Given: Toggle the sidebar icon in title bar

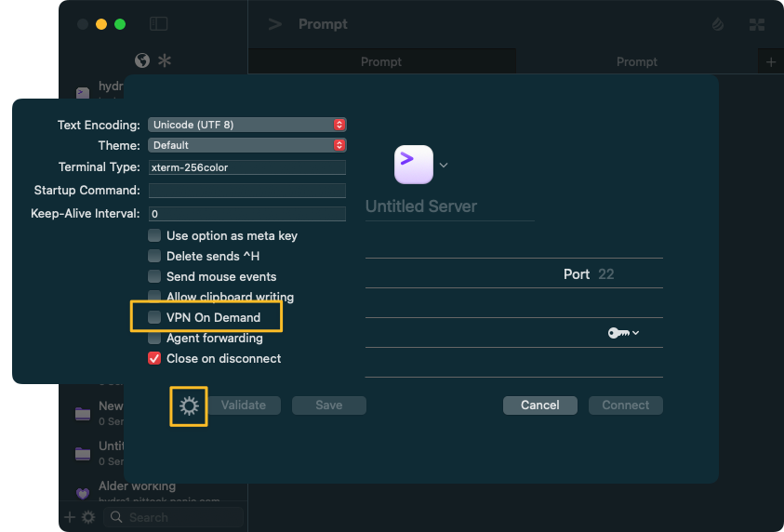Looking at the screenshot, I should (x=158, y=24).
